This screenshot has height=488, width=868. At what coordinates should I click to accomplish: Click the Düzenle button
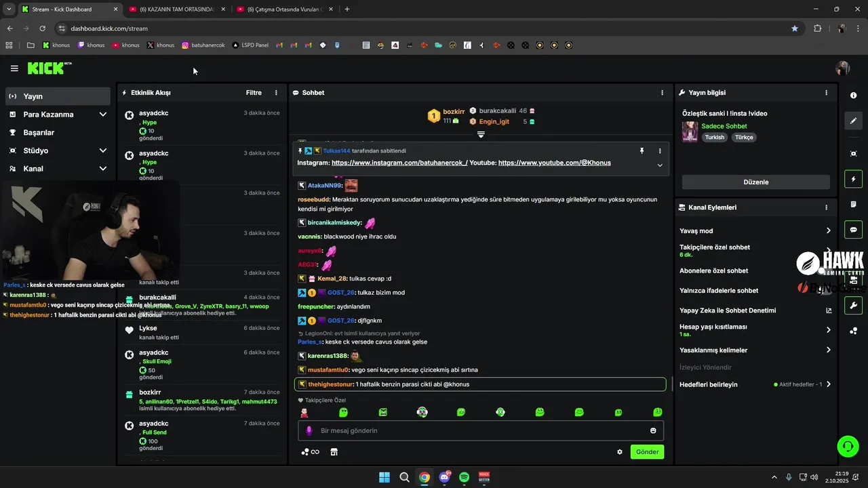point(755,182)
